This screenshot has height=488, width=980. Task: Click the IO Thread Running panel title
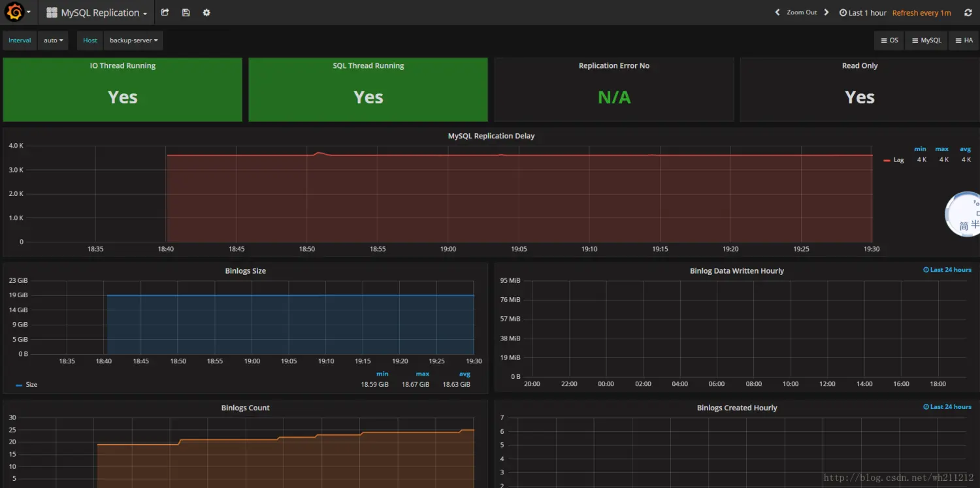[123, 65]
